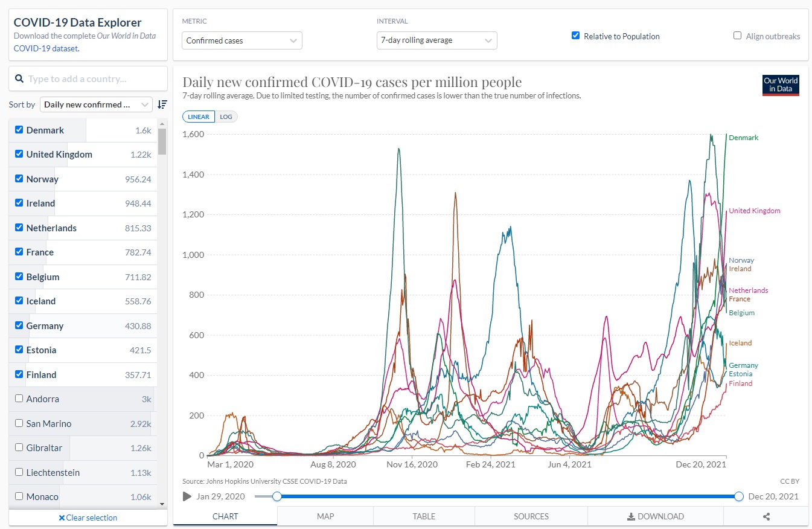812x529 pixels.
Task: Open the Metric Confirmed cases dropdown
Action: click(241, 40)
